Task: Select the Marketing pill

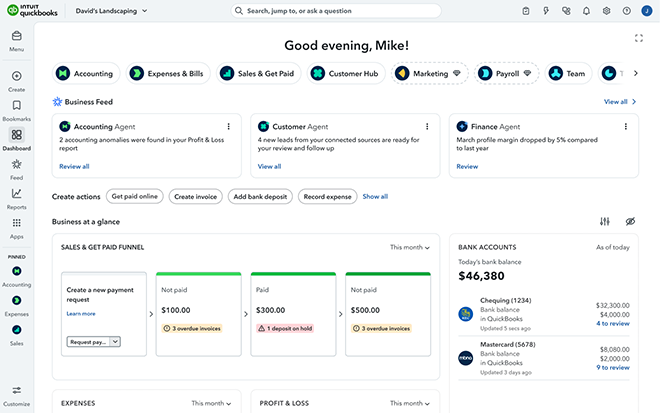Action: click(430, 74)
